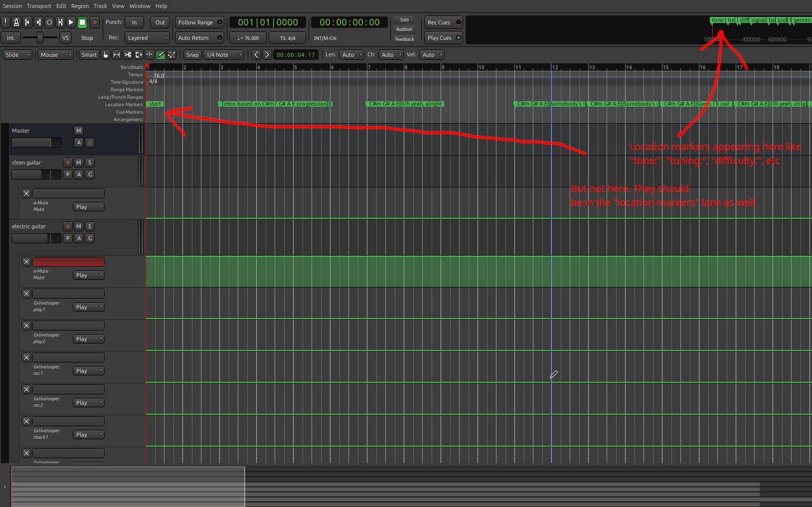Toggle loop playback icon

click(x=49, y=22)
